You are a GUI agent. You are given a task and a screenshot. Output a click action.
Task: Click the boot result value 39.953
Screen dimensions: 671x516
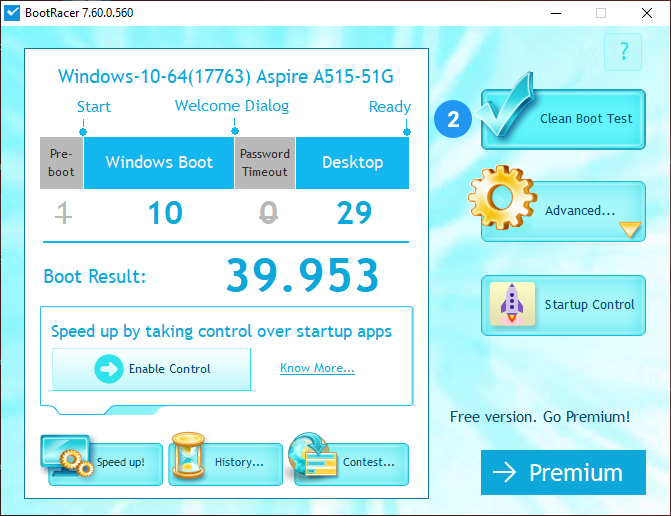tap(302, 275)
